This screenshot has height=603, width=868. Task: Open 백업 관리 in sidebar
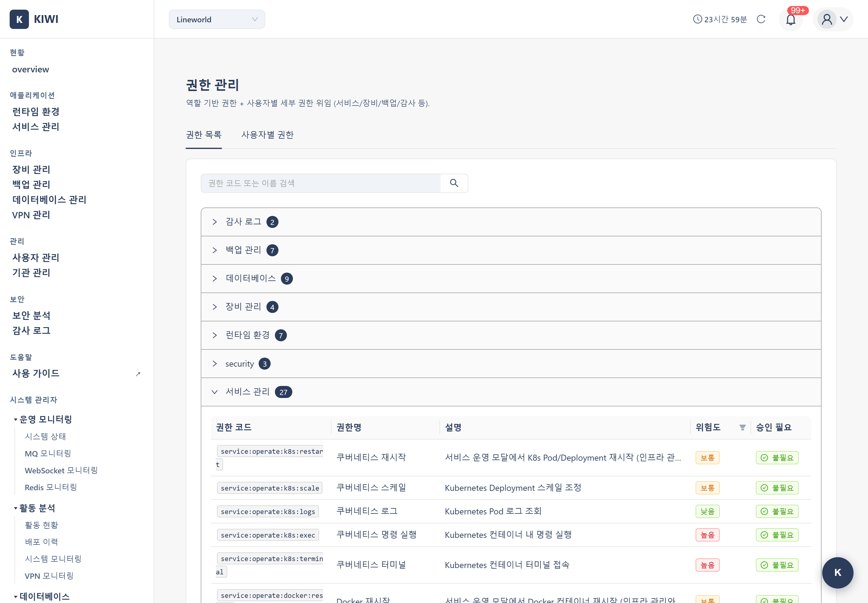[x=31, y=185]
